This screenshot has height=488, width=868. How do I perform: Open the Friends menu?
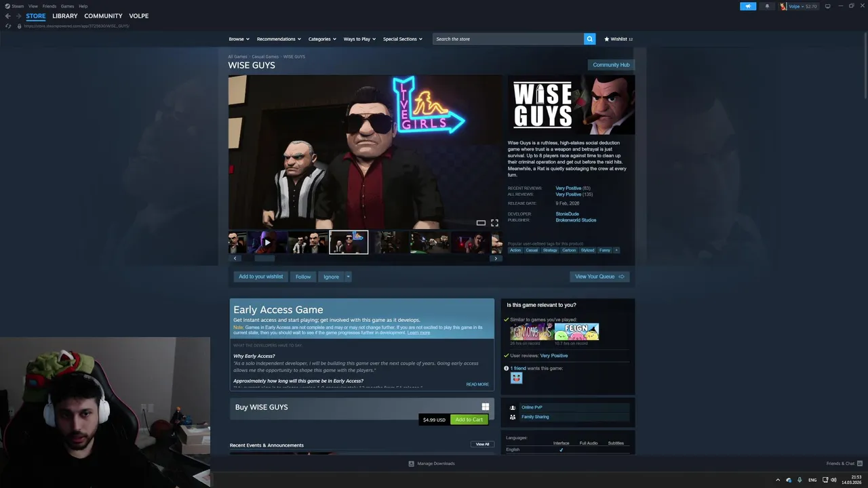tap(50, 6)
